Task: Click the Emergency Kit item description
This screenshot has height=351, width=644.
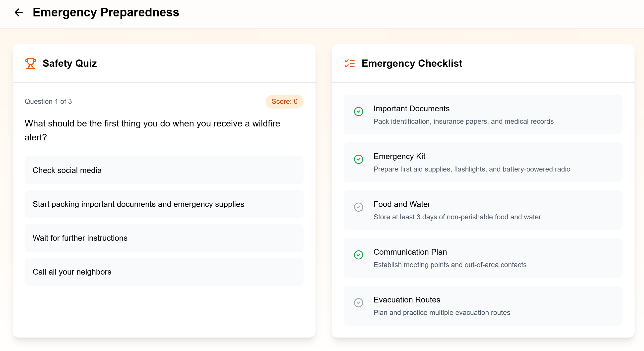Action: pyautogui.click(x=471, y=169)
